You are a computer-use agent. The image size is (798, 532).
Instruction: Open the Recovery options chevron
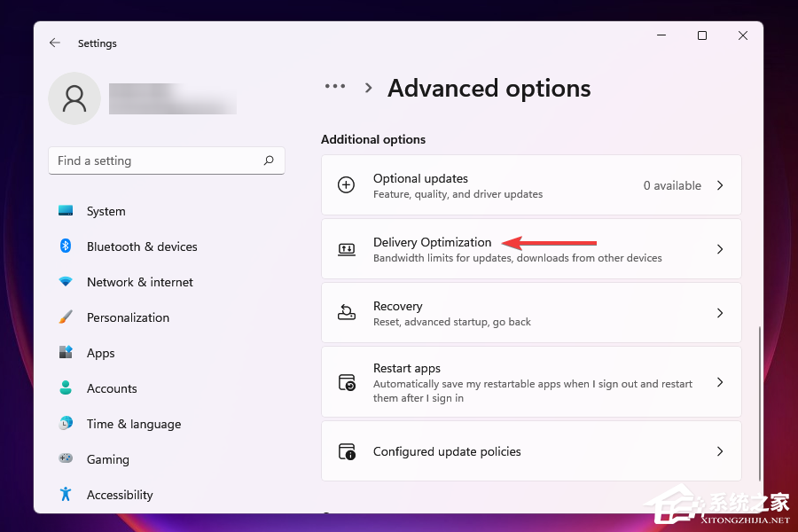click(720, 312)
